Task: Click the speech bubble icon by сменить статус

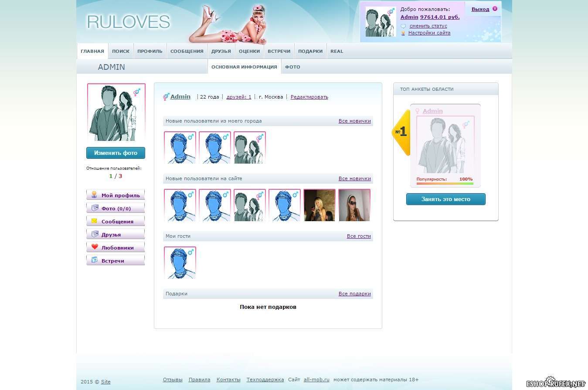Action: coord(403,26)
